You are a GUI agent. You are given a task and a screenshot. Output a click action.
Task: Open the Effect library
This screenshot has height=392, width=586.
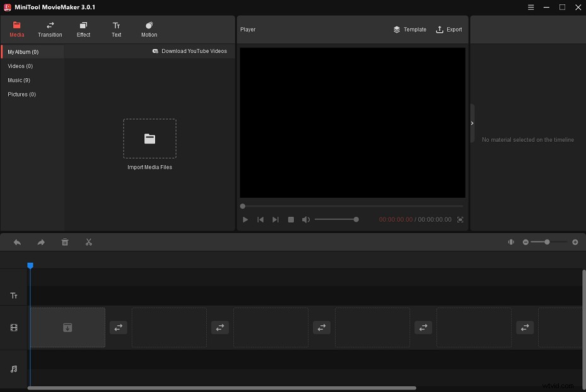pos(83,29)
